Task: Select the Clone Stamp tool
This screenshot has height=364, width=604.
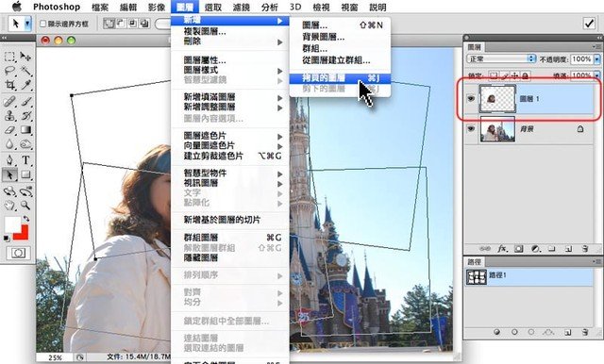Action: click(9, 115)
